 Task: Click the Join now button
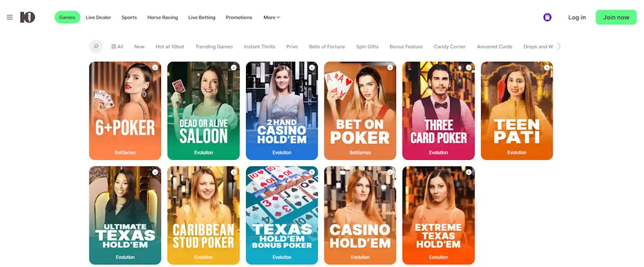click(616, 17)
